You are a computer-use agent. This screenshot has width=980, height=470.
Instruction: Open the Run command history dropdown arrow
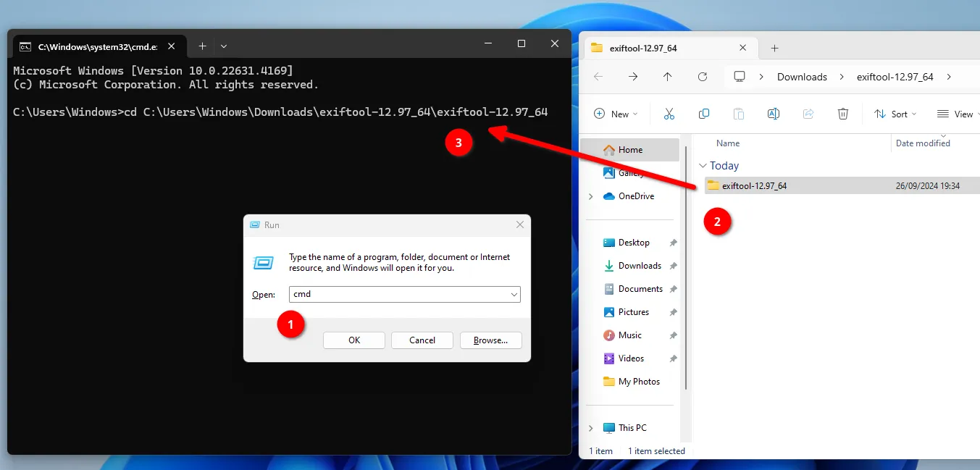point(514,294)
